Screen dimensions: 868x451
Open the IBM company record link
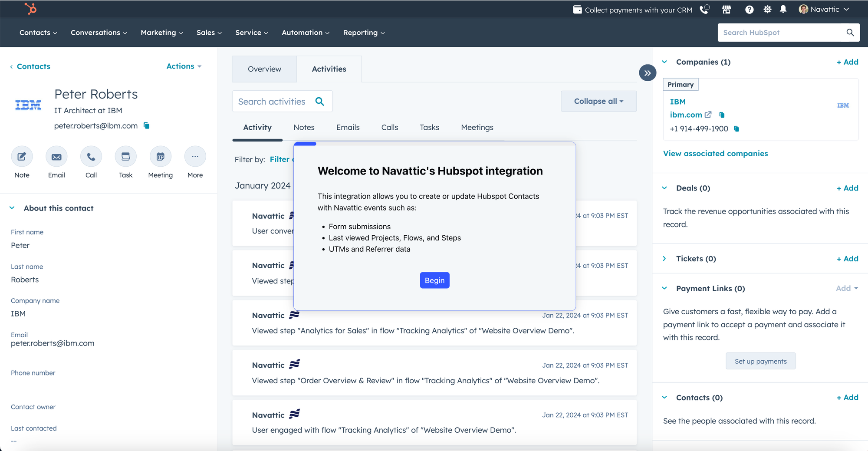pos(677,102)
